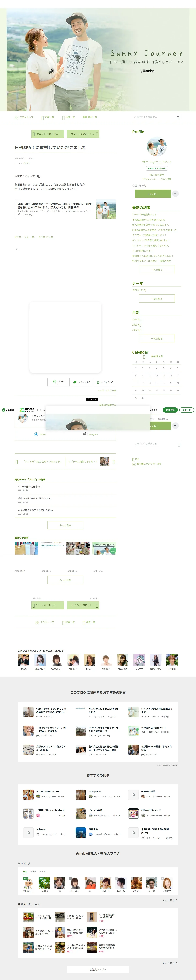196x980 pixels.
Task: Open recommended article サニジャニの本をお勧めできない人
Action: click(104, 710)
